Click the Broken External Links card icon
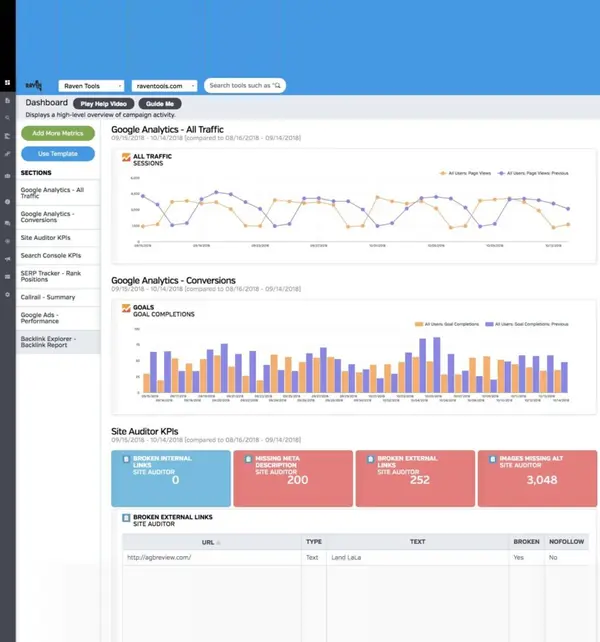 (x=370, y=459)
